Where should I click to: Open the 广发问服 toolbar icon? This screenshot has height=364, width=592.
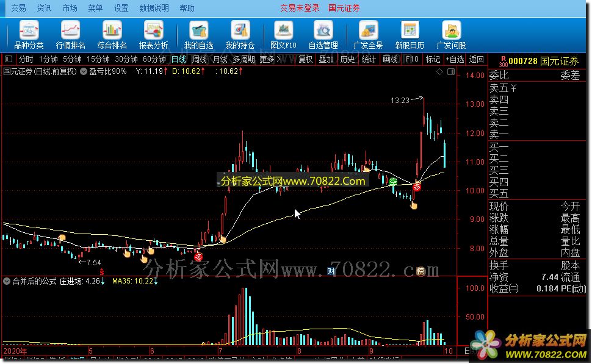coord(451,35)
